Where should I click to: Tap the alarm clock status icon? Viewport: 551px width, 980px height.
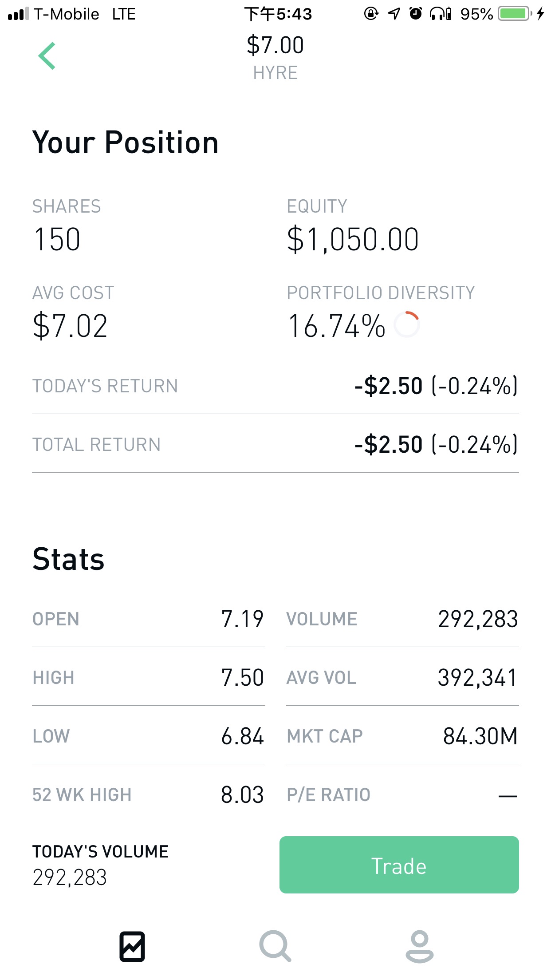415,14
